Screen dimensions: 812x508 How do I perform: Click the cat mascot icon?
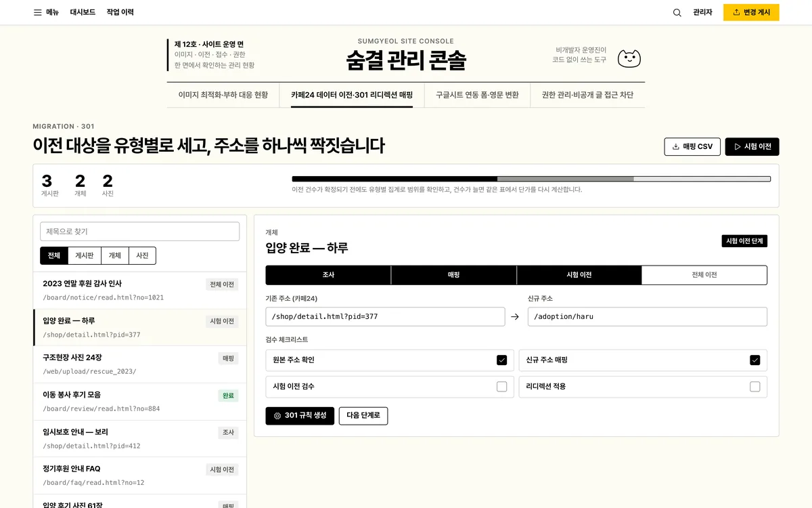click(629, 58)
